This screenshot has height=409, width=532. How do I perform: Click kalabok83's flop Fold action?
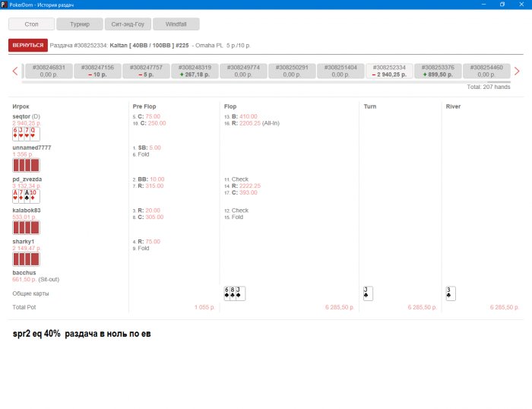coord(234,217)
